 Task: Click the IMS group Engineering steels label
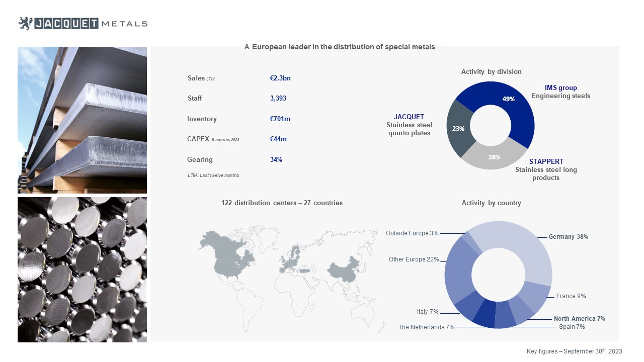561,92
